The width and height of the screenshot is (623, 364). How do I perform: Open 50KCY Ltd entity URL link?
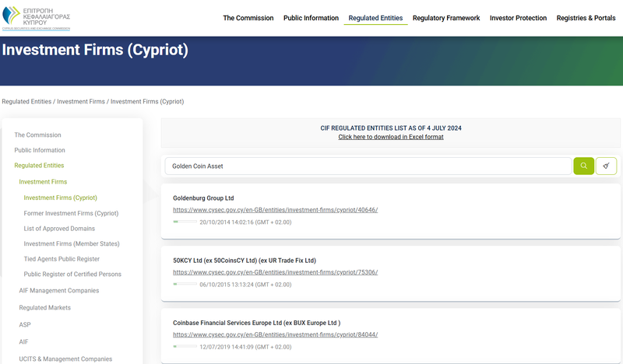[275, 272]
